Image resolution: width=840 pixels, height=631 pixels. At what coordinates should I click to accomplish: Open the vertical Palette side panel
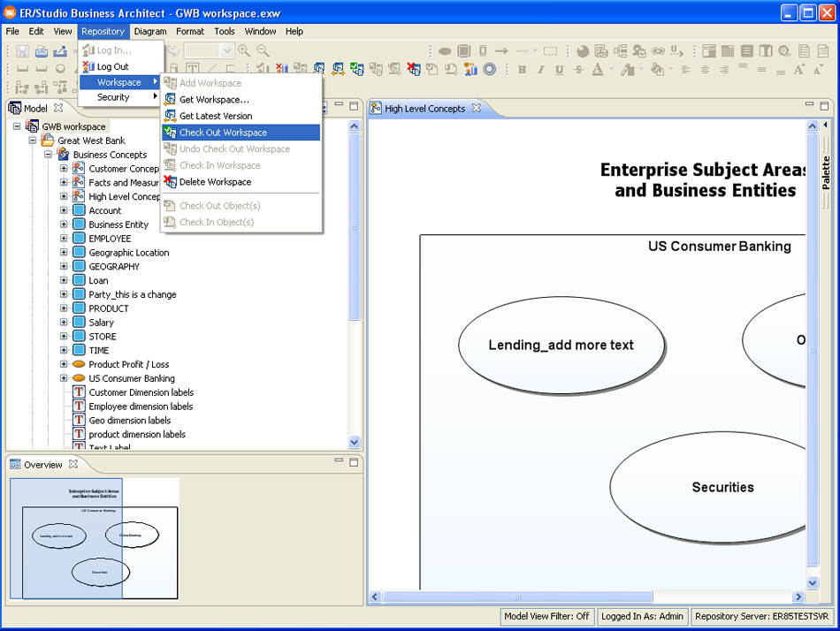[x=826, y=172]
